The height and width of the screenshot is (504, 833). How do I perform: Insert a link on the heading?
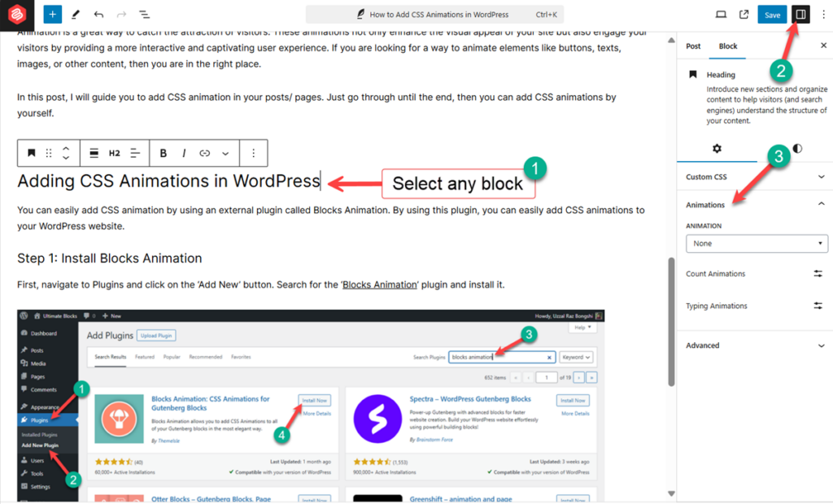204,153
